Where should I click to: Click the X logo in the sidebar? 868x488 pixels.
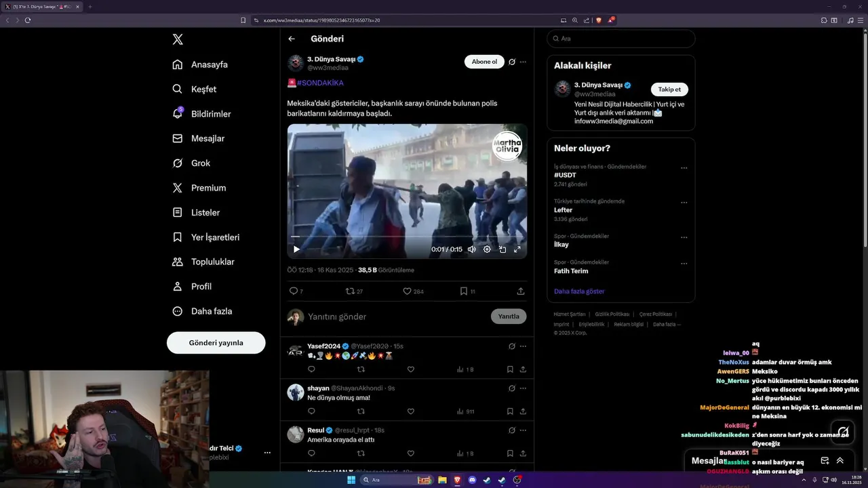[178, 39]
